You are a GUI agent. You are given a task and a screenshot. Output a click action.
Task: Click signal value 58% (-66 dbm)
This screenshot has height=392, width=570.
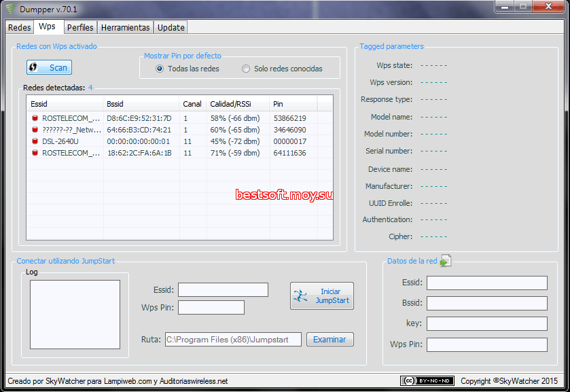point(235,118)
